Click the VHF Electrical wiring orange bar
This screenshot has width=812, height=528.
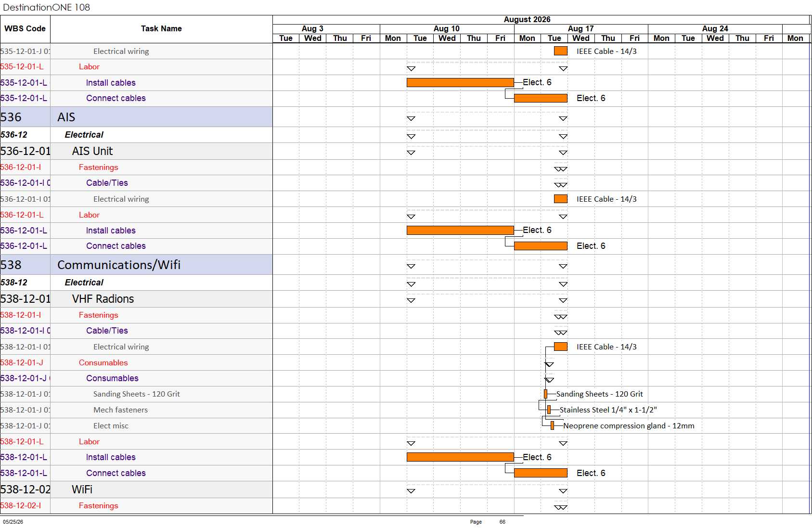(561, 347)
